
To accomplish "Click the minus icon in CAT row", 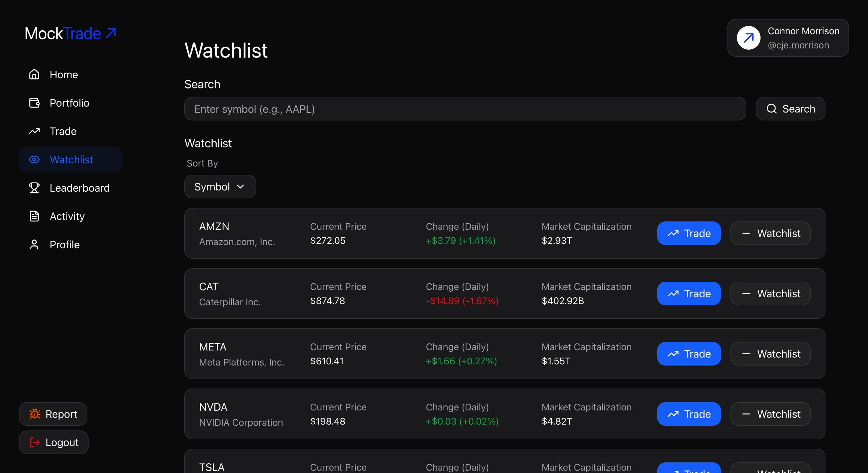I will click(746, 293).
